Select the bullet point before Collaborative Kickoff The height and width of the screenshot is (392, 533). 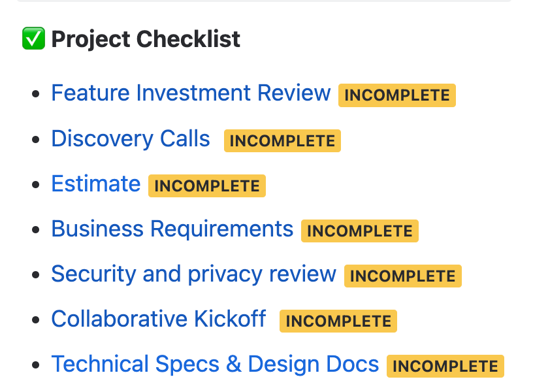36,320
